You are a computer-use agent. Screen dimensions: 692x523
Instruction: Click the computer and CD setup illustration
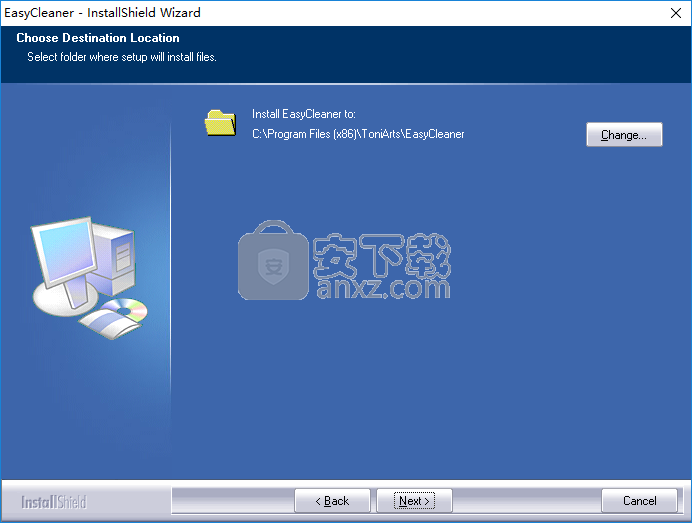pyautogui.click(x=89, y=278)
